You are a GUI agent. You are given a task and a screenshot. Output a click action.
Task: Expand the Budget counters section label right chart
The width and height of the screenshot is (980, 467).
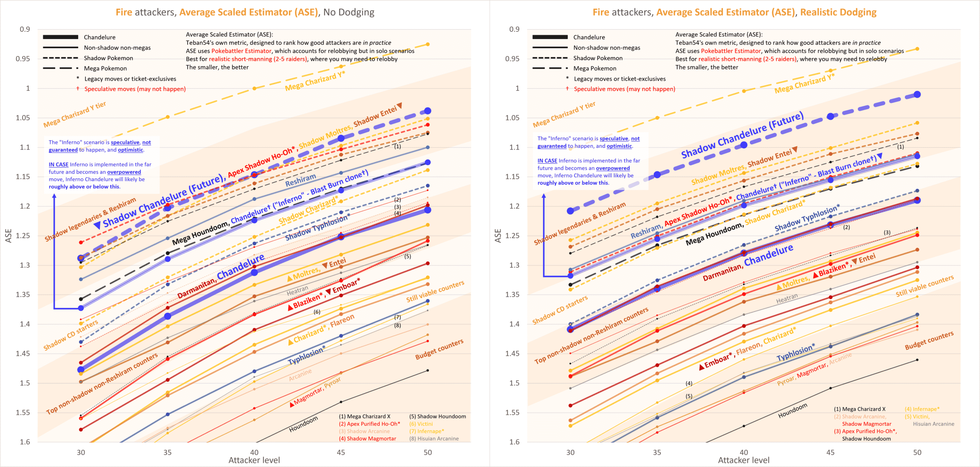pos(931,340)
